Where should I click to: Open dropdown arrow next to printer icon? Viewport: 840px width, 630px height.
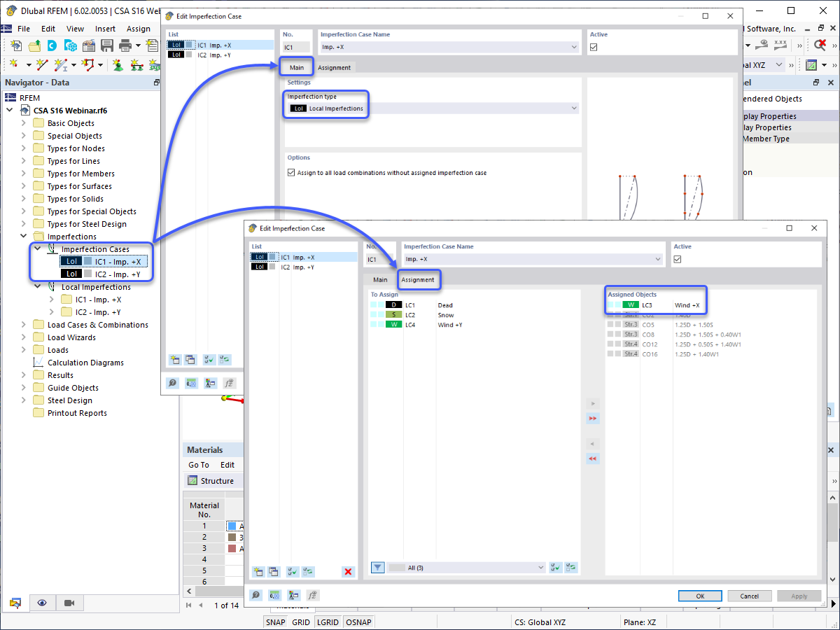[x=138, y=45]
